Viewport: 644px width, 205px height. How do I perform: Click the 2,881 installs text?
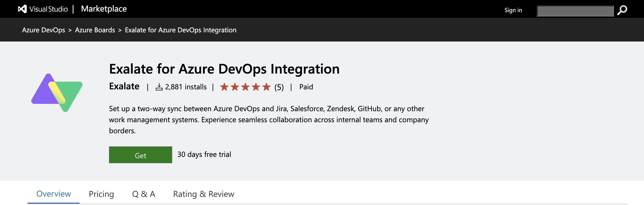(x=186, y=87)
